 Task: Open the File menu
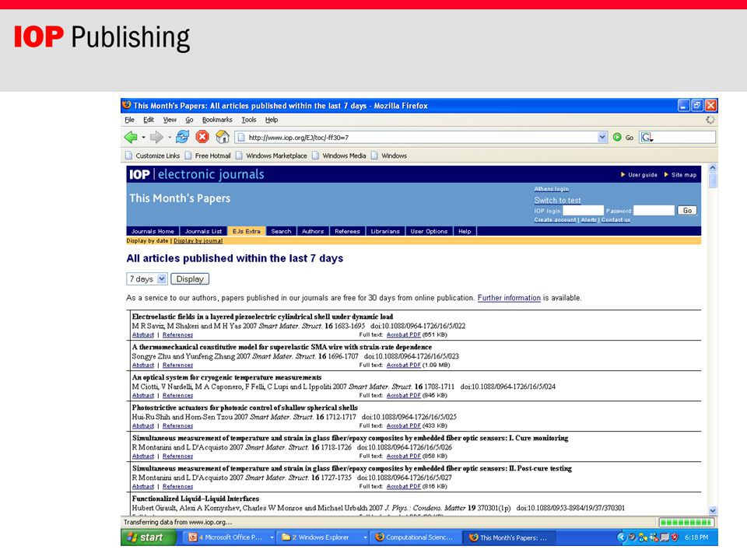tap(130, 120)
